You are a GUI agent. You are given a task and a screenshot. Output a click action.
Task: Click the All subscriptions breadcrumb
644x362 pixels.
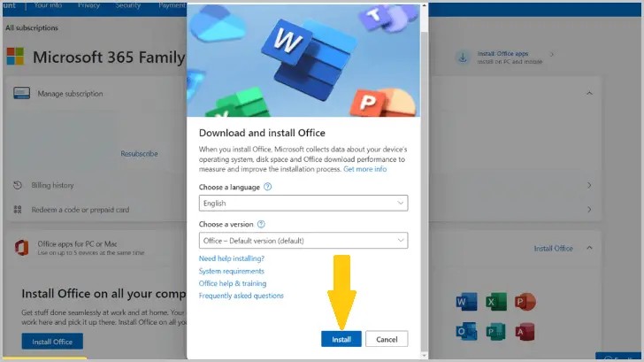32,28
